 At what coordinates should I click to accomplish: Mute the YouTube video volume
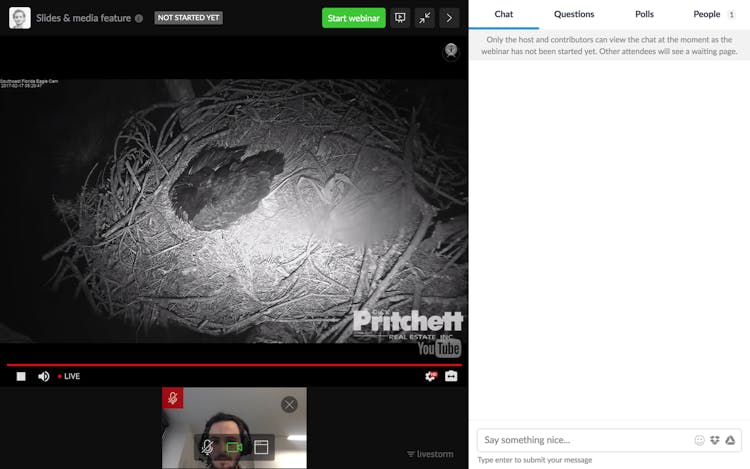point(44,377)
